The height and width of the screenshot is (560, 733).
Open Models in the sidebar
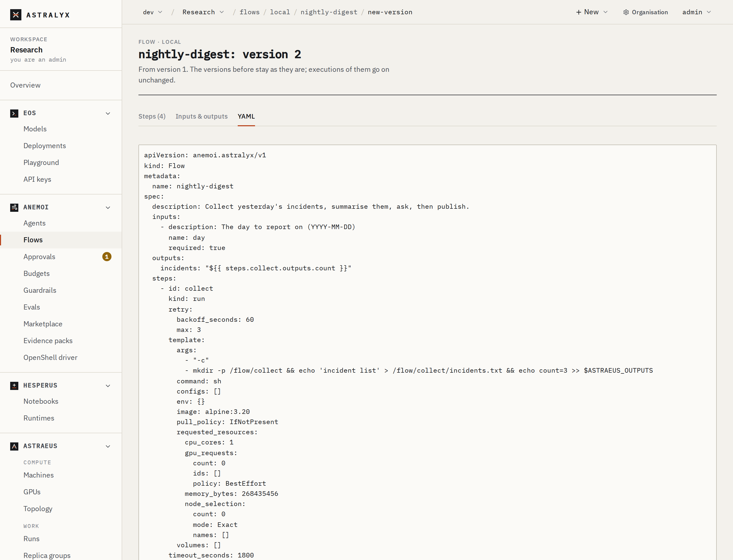[35, 129]
